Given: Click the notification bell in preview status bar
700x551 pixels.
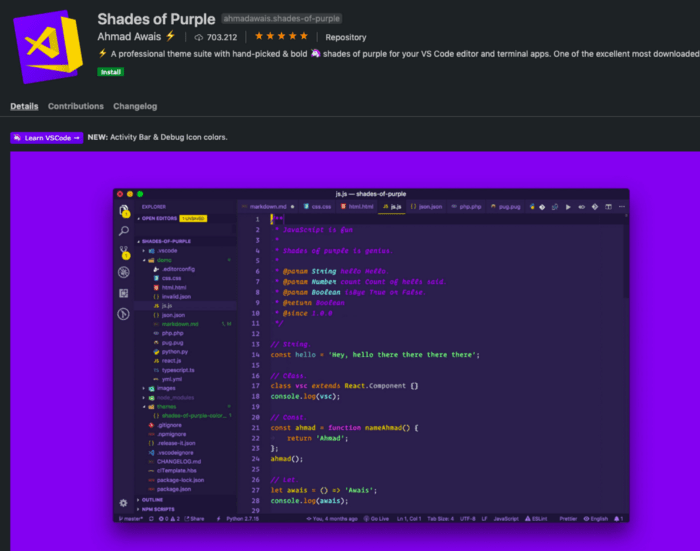Looking at the screenshot, I should 618,519.
